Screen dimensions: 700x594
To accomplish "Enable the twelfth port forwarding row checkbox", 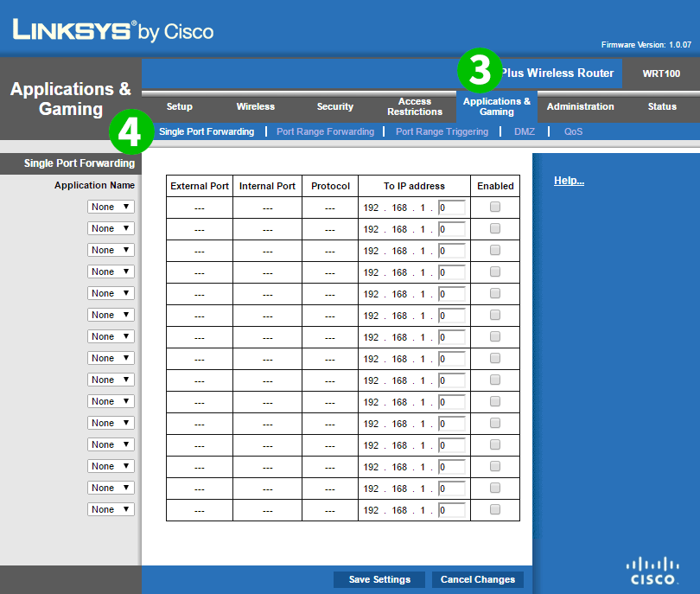I will [x=495, y=444].
